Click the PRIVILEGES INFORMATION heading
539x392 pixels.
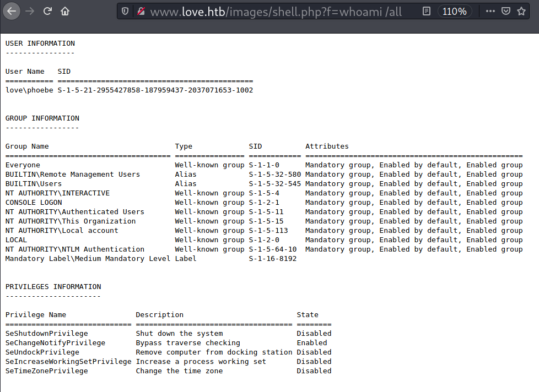click(53, 286)
